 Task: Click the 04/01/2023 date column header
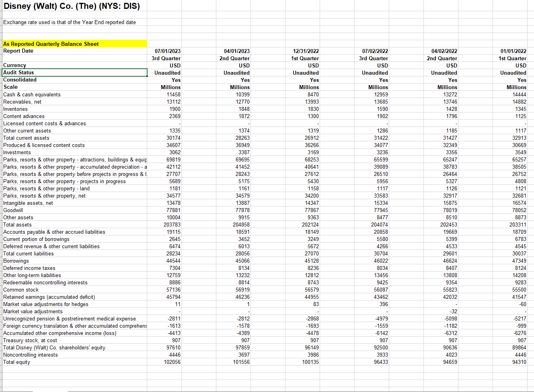click(237, 51)
